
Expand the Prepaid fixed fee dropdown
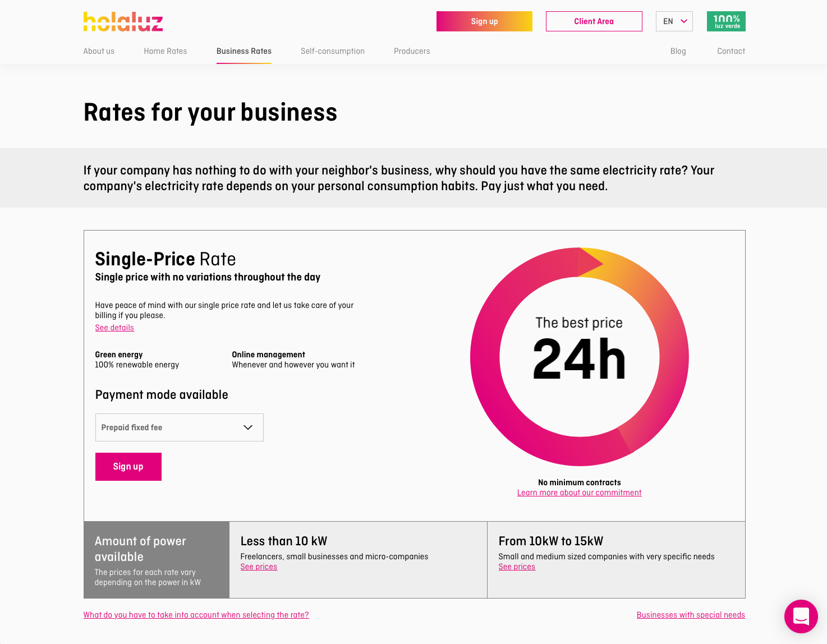[x=179, y=427]
